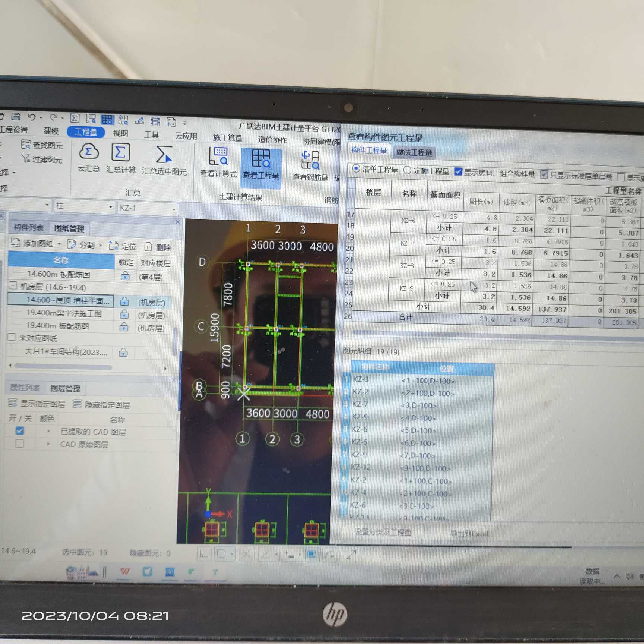Run 汇总计算 summary calculation
This screenshot has height=644, width=644.
click(x=121, y=159)
